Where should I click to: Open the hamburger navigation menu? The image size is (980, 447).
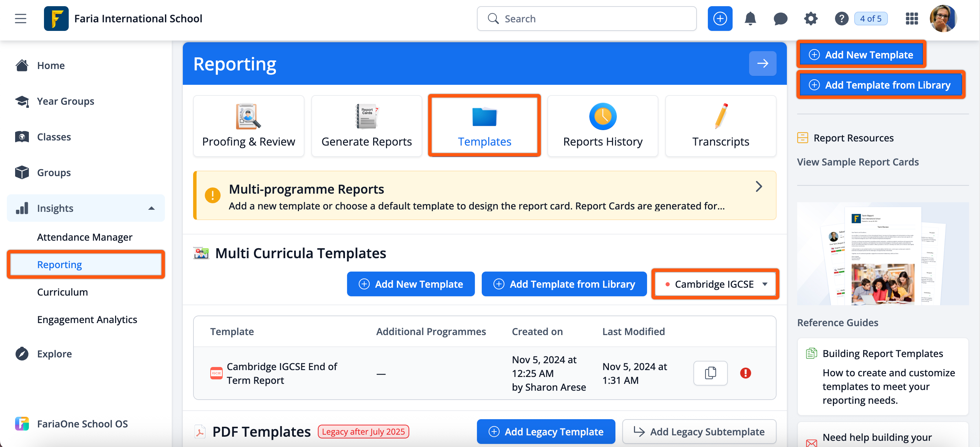[x=21, y=19]
